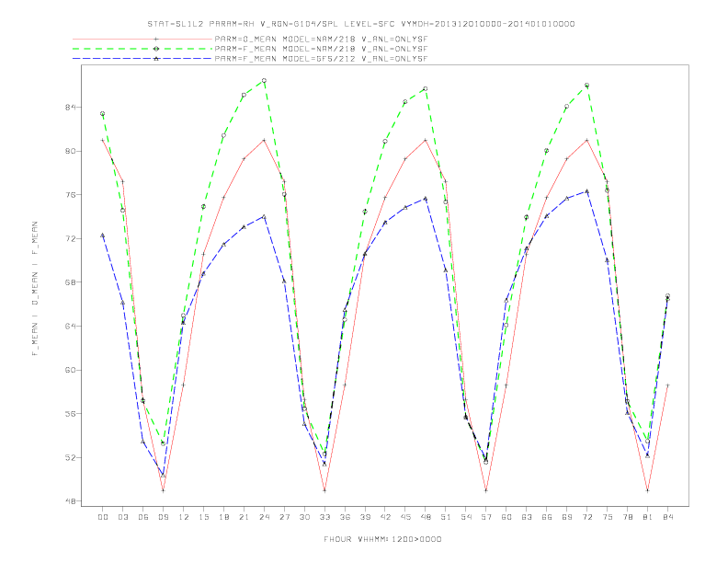The image size is (728, 563).
Task: Click the green dashed legend line sample
Action: [142, 49]
